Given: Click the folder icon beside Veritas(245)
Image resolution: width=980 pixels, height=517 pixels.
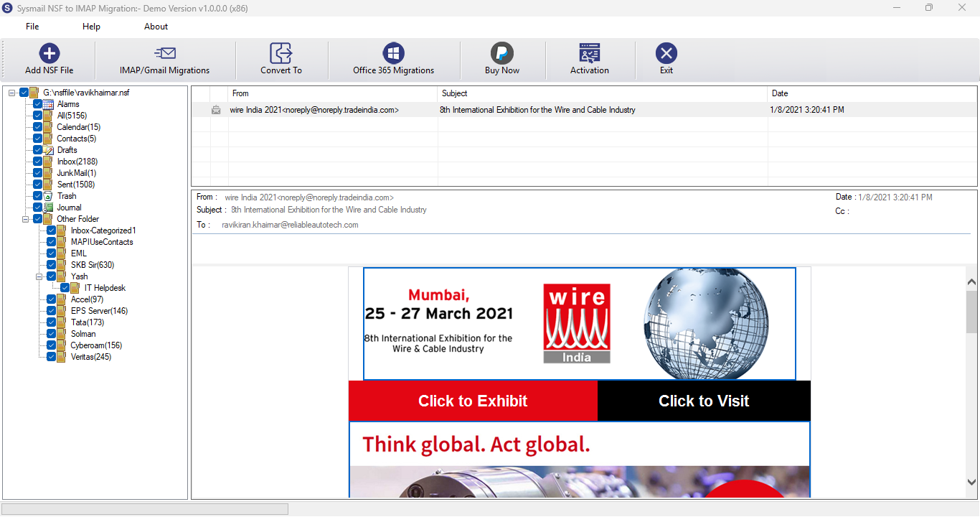Looking at the screenshot, I should coord(62,357).
